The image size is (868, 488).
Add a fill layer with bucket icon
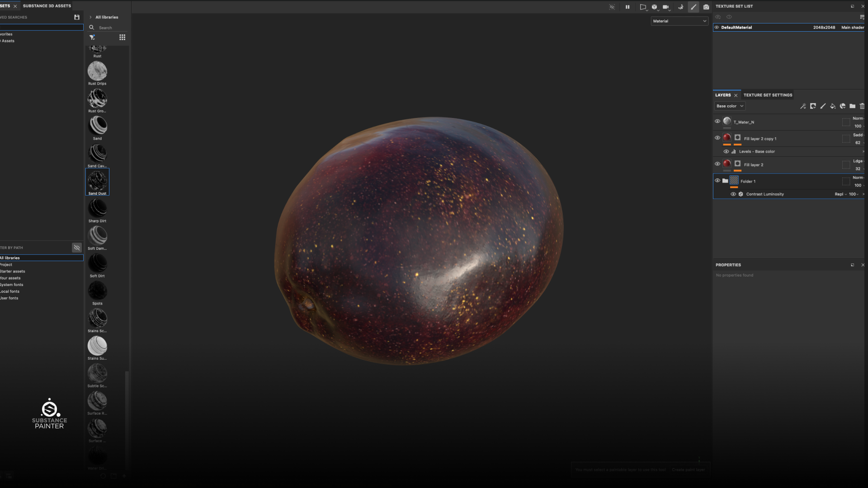point(833,106)
